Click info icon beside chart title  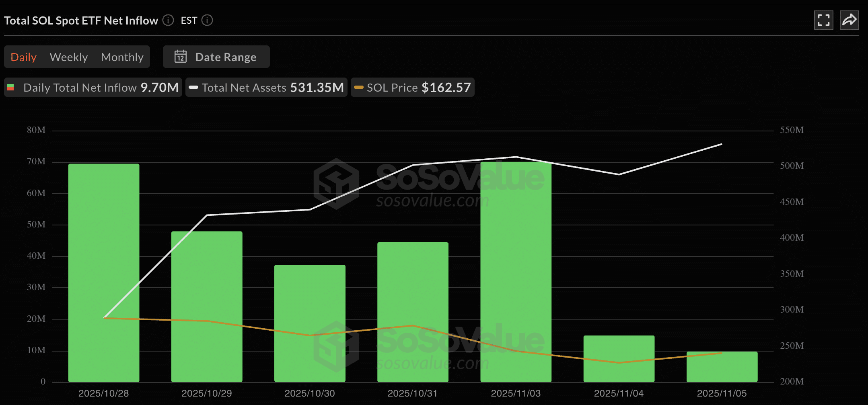point(168,20)
